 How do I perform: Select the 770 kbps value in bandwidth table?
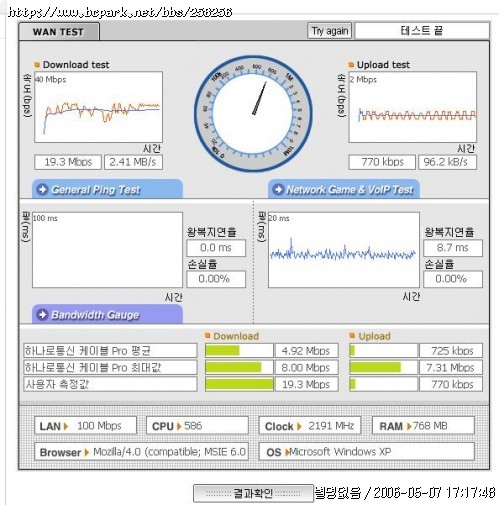pos(451,384)
